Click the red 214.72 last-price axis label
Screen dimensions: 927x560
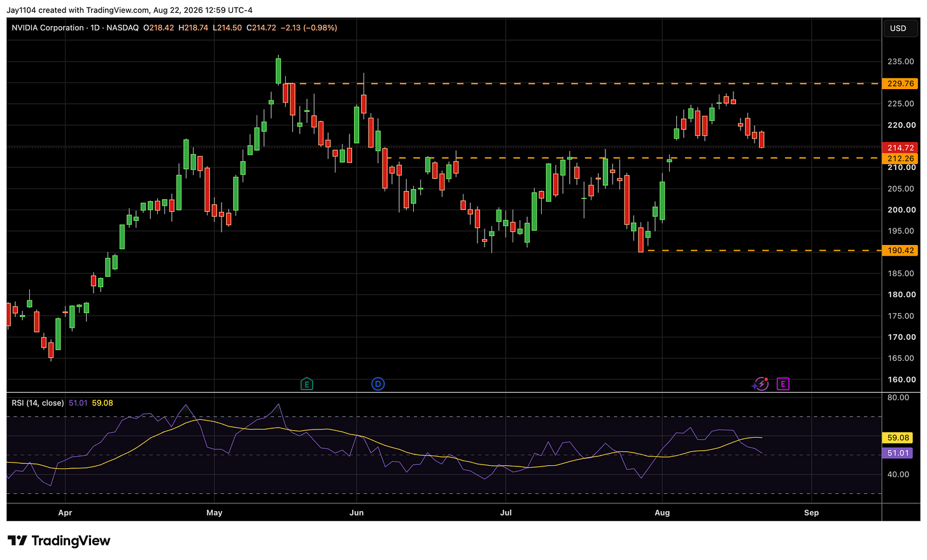pyautogui.click(x=900, y=148)
